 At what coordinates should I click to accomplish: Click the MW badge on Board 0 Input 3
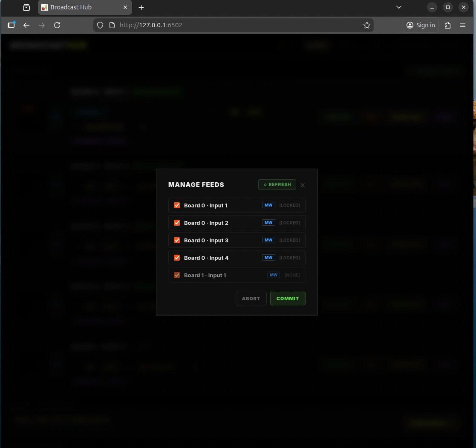[268, 240]
